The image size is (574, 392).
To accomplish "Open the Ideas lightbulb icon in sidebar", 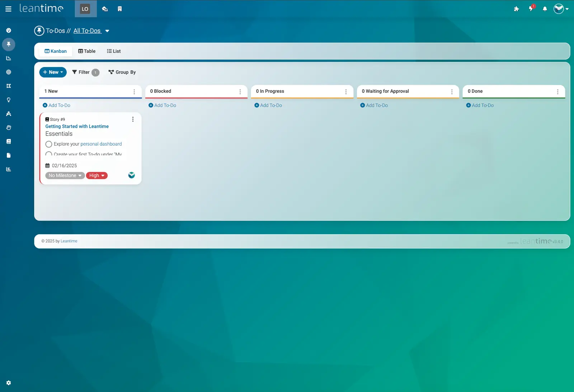I will (9, 100).
